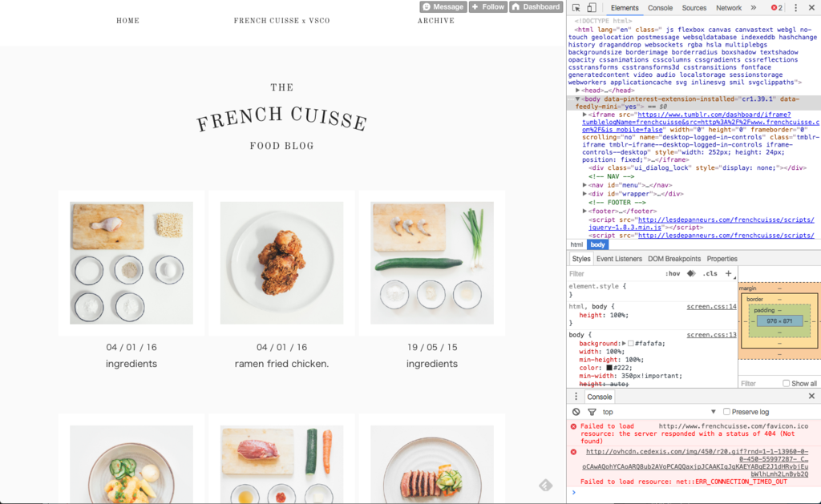Select the body breadcrumb item

coord(597,244)
